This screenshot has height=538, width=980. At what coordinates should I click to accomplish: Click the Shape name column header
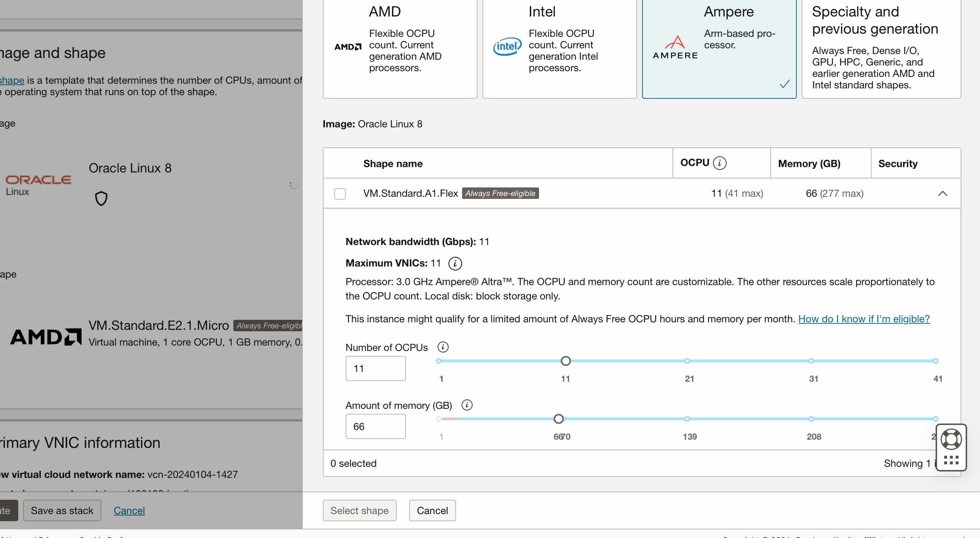(x=393, y=163)
